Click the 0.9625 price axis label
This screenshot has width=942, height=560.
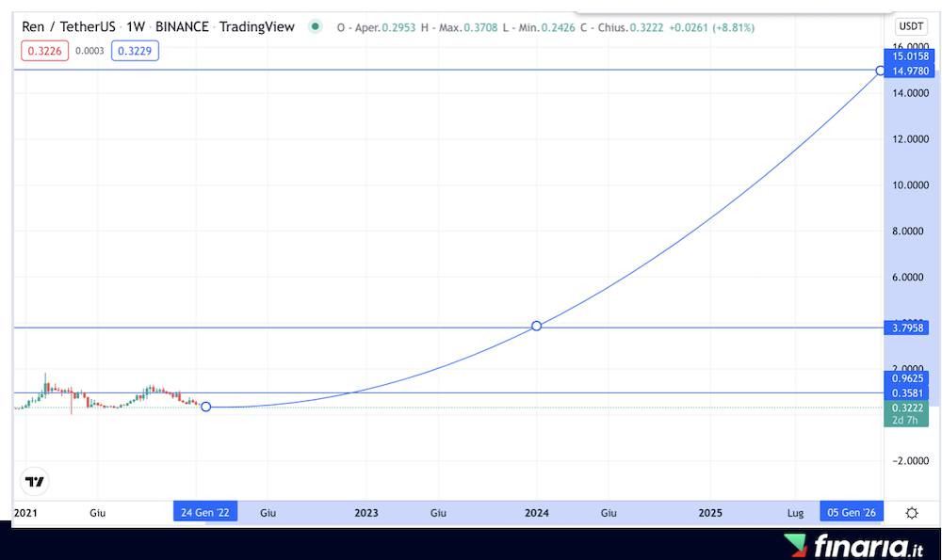[909, 377]
